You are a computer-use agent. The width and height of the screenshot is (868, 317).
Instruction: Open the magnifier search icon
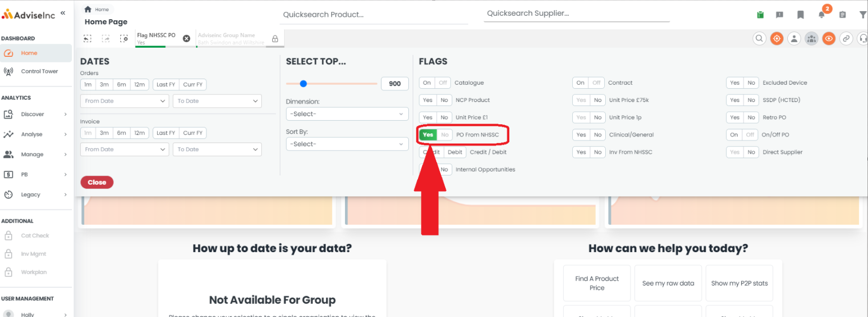pos(759,39)
